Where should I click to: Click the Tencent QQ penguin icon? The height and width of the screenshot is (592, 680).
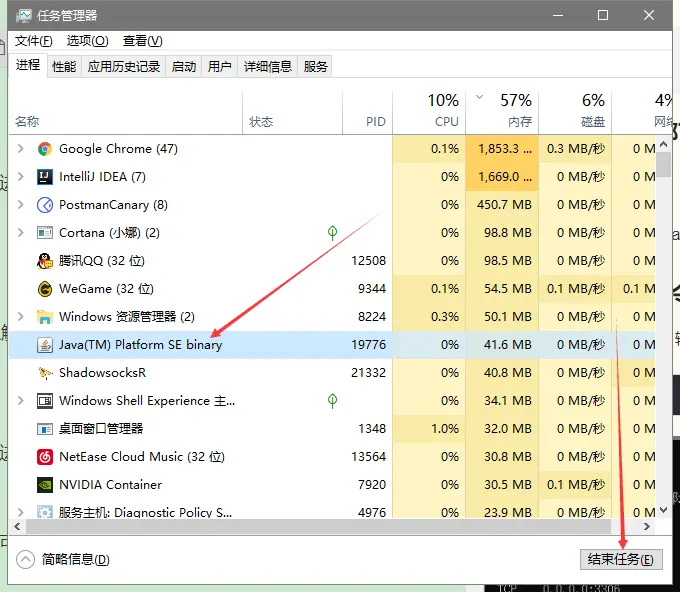pyautogui.click(x=45, y=261)
